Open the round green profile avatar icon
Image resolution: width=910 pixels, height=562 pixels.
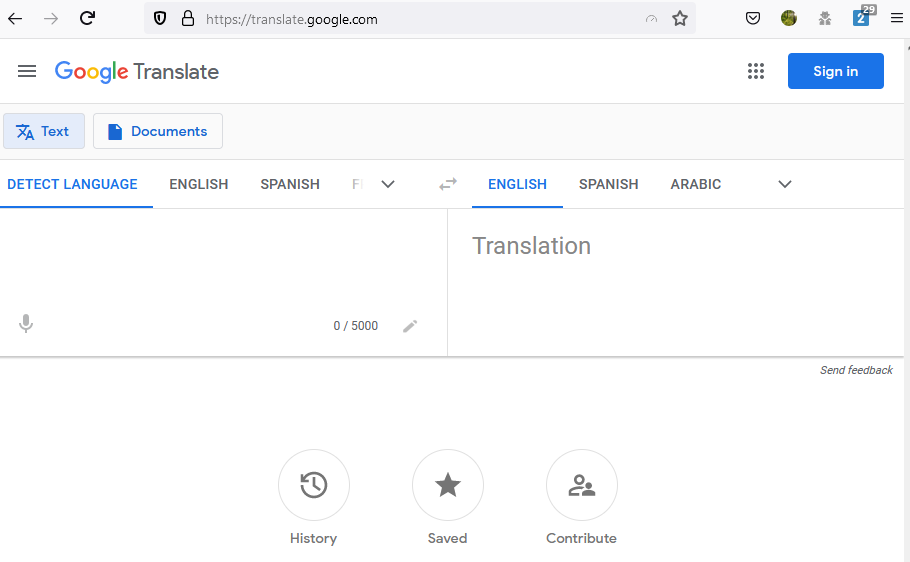click(789, 19)
